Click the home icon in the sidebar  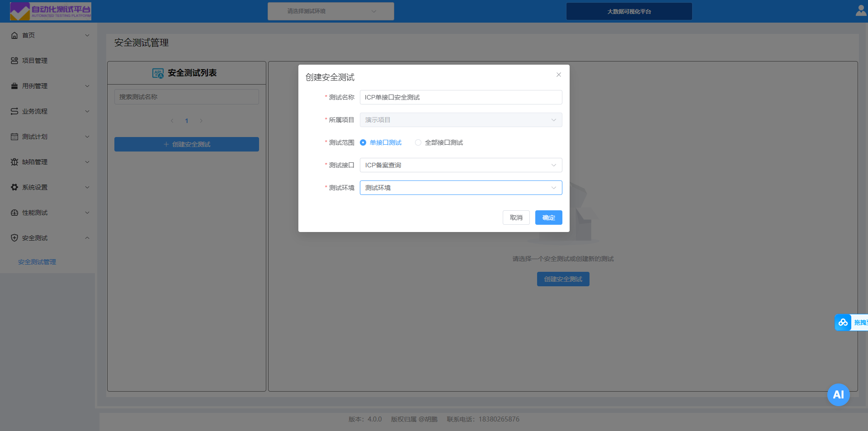tap(14, 35)
